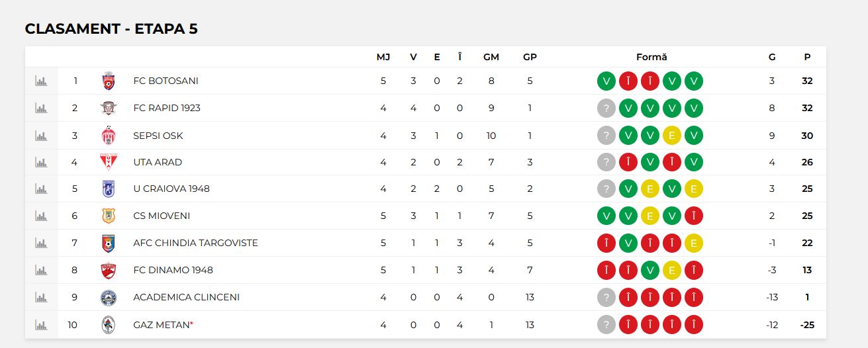Click the FC Botosani club crest
This screenshot has width=868, height=348.
108,81
